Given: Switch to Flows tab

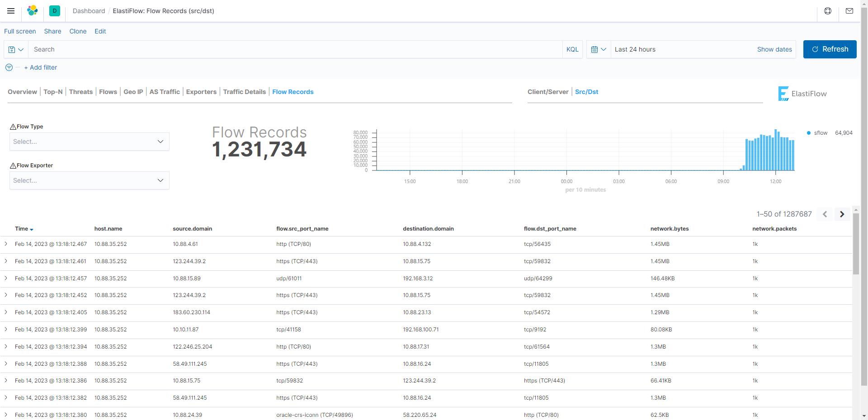Looking at the screenshot, I should coord(108,92).
